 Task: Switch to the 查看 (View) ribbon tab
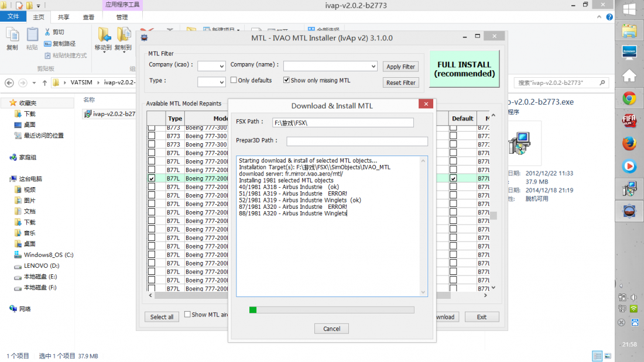coord(88,17)
